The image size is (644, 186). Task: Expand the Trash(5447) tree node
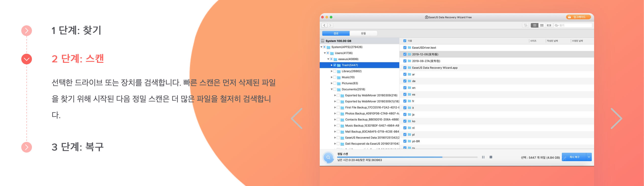(x=331, y=65)
